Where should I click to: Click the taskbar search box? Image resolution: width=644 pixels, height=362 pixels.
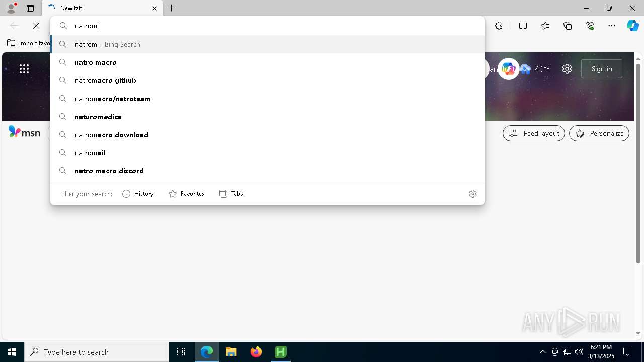pyautogui.click(x=97, y=352)
